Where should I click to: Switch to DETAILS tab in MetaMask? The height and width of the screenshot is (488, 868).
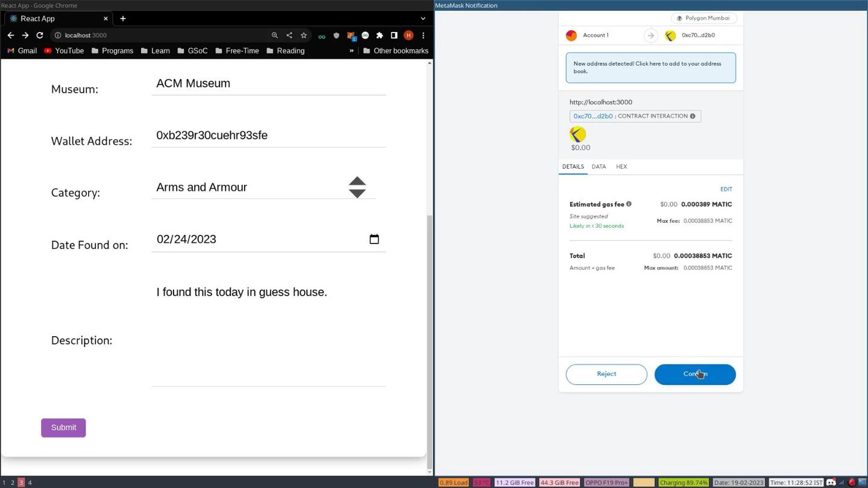click(x=573, y=167)
